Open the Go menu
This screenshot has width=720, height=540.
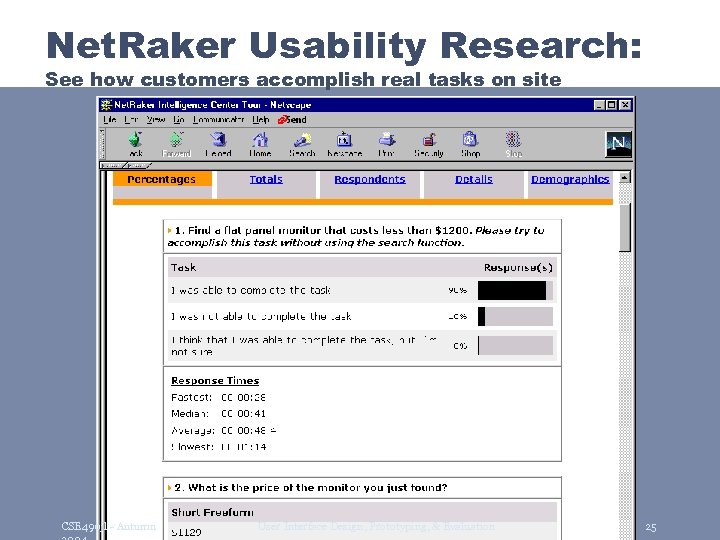pyautogui.click(x=179, y=120)
